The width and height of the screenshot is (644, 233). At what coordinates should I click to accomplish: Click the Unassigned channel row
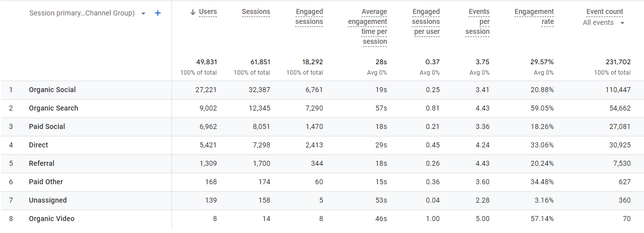pyautogui.click(x=47, y=201)
